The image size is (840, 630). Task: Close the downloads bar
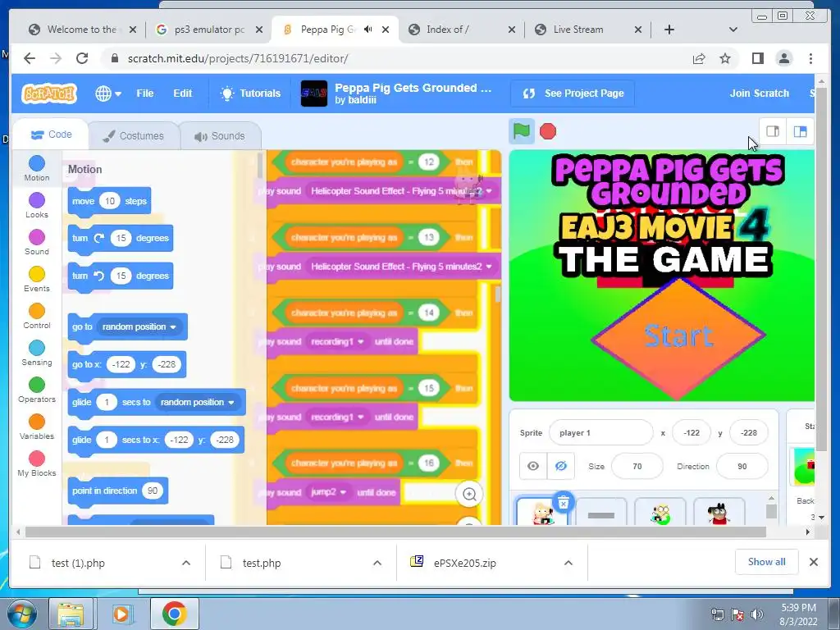[813, 562]
